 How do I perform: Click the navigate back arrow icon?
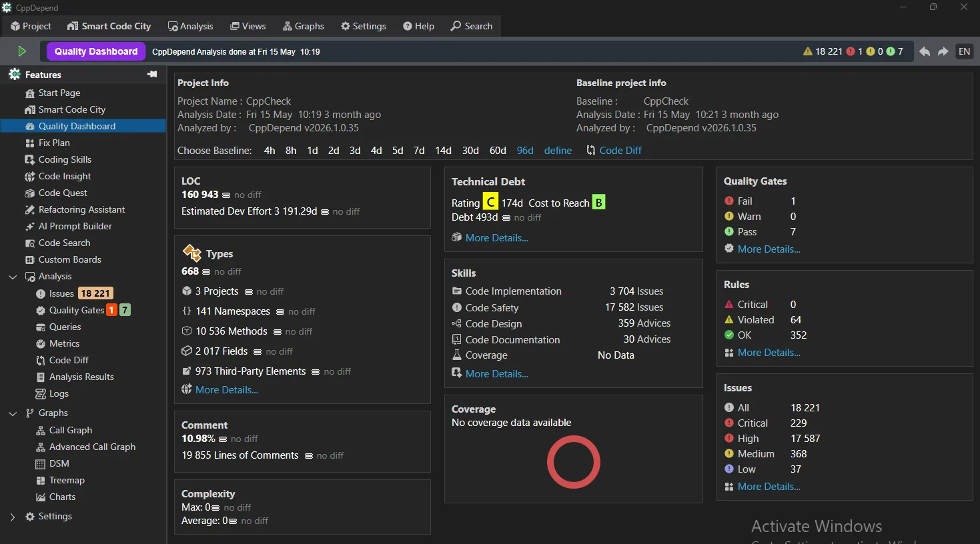[925, 51]
